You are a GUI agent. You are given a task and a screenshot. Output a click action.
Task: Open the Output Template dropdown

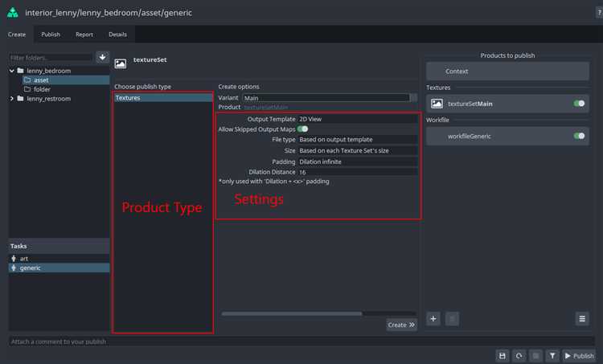(x=358, y=119)
